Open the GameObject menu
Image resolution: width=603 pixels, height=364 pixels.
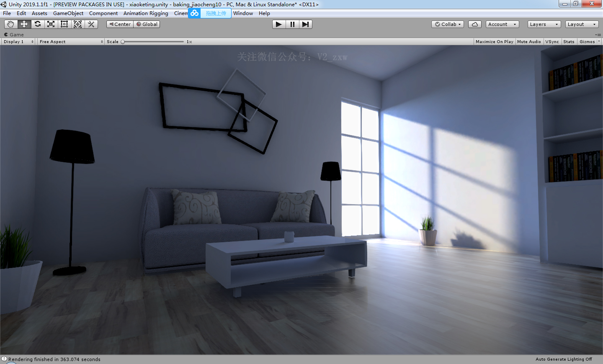tap(68, 13)
